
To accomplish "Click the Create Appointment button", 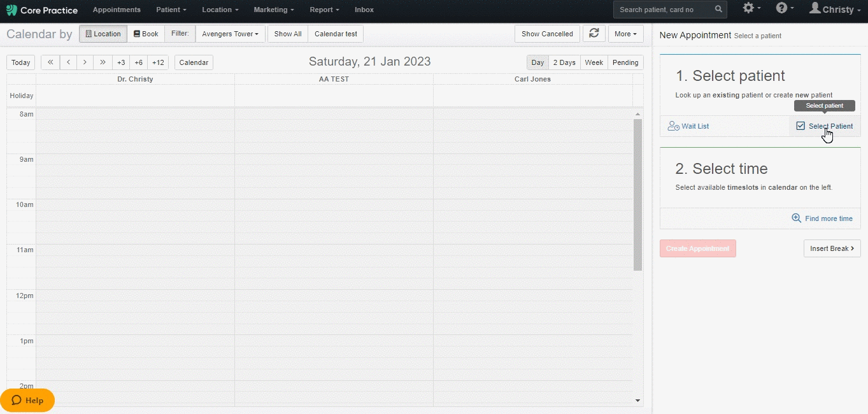I will 698,248.
